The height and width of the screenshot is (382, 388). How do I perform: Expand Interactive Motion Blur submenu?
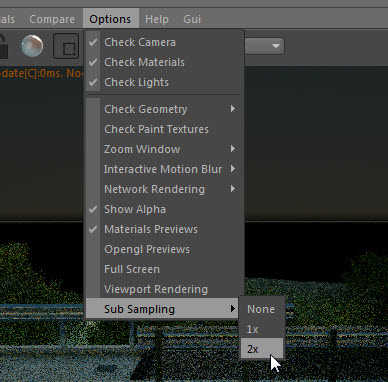point(164,169)
